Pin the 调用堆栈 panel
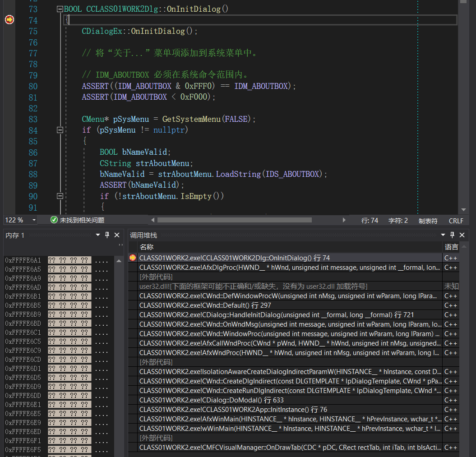This screenshot has height=457, width=476. [453, 235]
